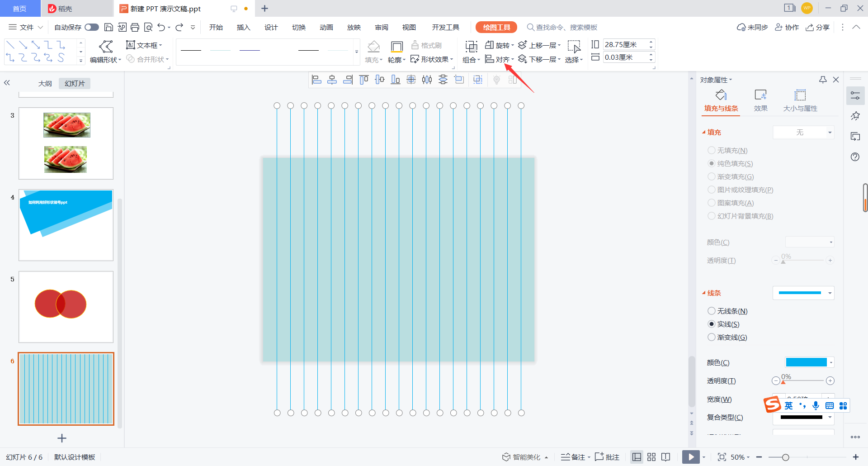Align left icon in floating toolbar

pyautogui.click(x=316, y=80)
